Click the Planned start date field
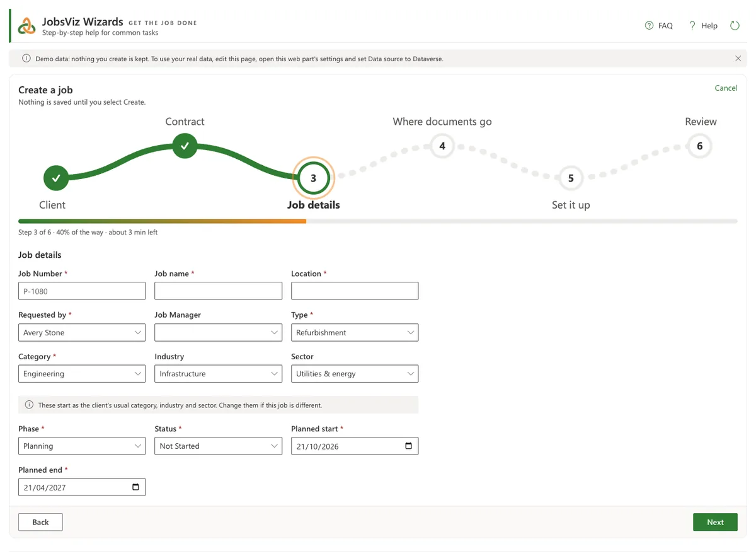Image resolution: width=756 pixels, height=556 pixels. tap(355, 446)
